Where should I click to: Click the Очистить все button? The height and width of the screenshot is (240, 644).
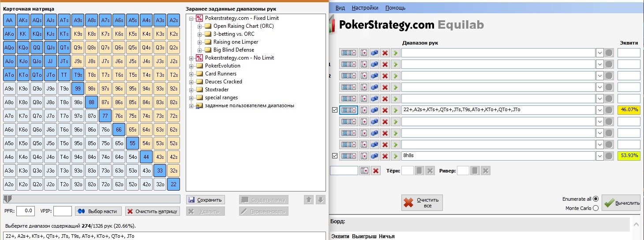tap(422, 203)
